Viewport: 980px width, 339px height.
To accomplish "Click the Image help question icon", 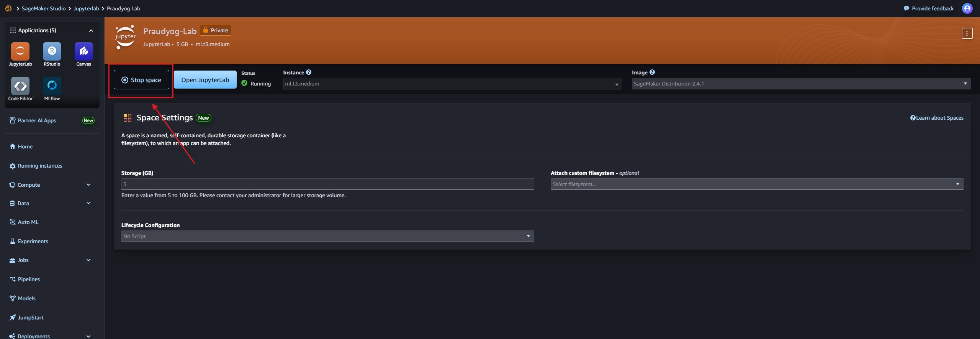I will [x=652, y=72].
